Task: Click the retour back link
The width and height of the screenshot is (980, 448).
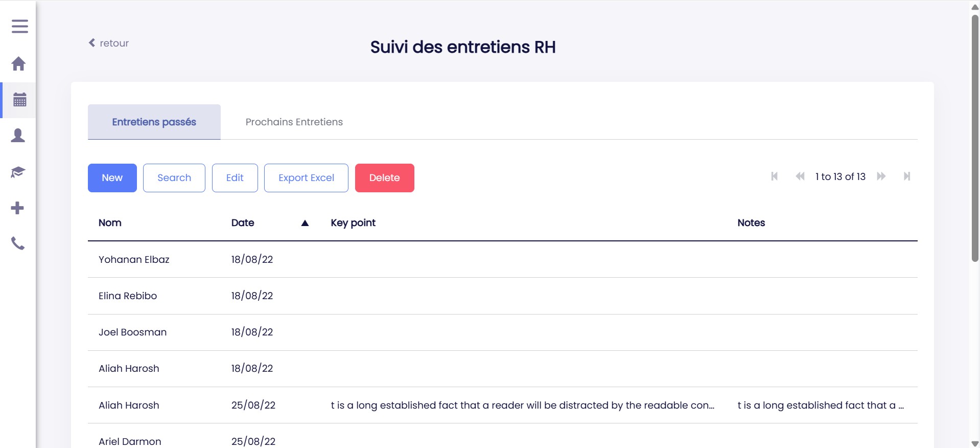Action: tap(109, 43)
